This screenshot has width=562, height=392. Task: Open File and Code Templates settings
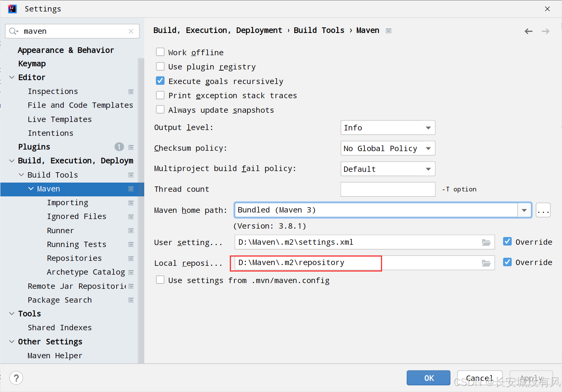coord(80,105)
